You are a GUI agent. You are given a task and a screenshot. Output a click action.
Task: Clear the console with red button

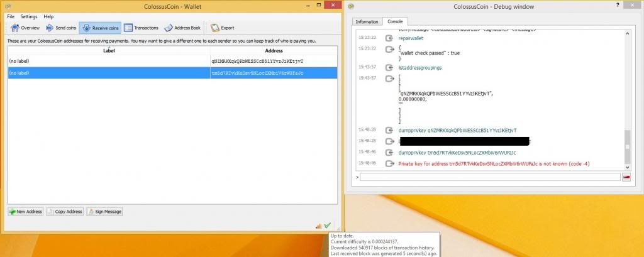(x=626, y=177)
